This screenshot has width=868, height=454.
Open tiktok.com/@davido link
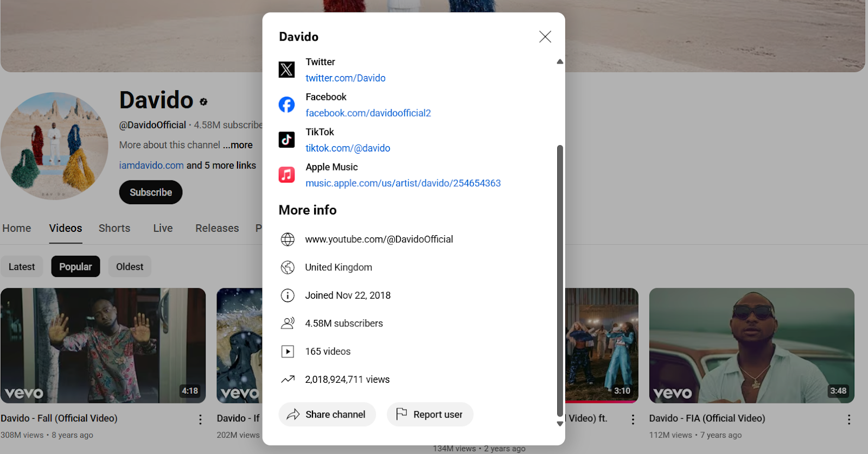[x=348, y=148]
